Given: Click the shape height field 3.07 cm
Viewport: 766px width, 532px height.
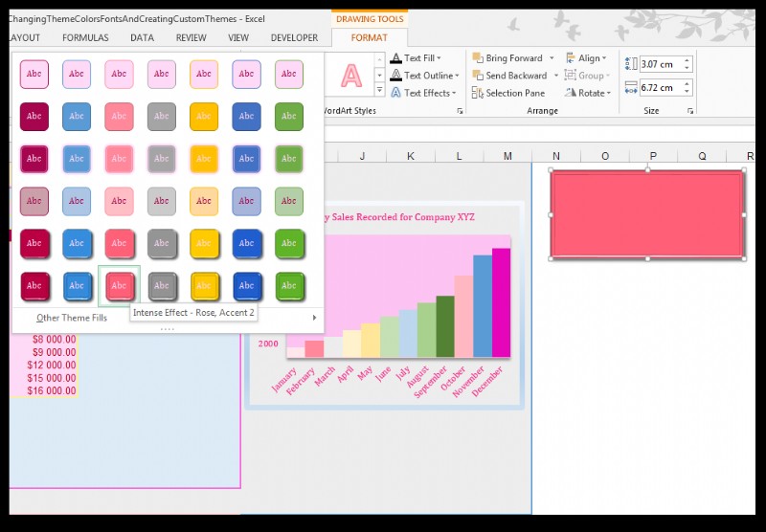Looking at the screenshot, I should click(x=660, y=64).
